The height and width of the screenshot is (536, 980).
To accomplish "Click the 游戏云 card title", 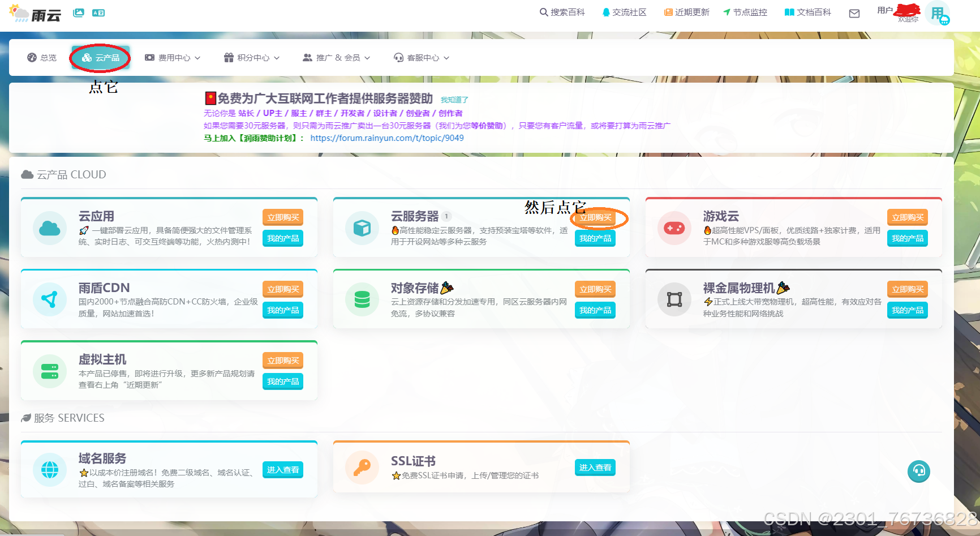I will pyautogui.click(x=721, y=216).
